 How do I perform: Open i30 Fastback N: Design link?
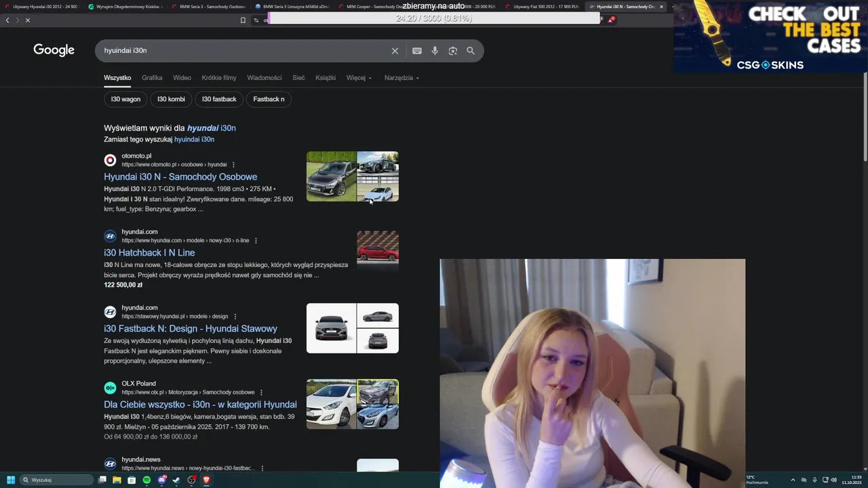(191, 329)
